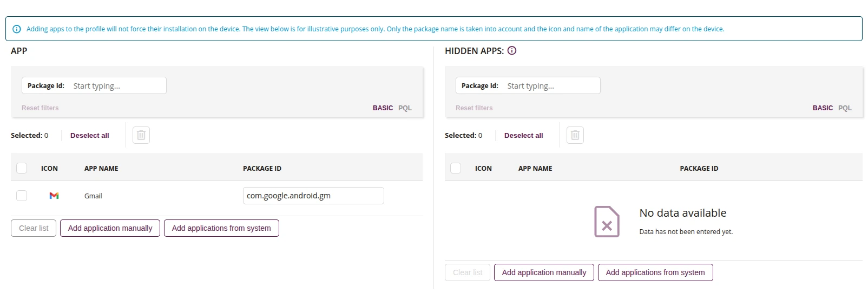Click the info icon next to HIDDEN APPS
This screenshot has width=868, height=300.
pos(512,51)
